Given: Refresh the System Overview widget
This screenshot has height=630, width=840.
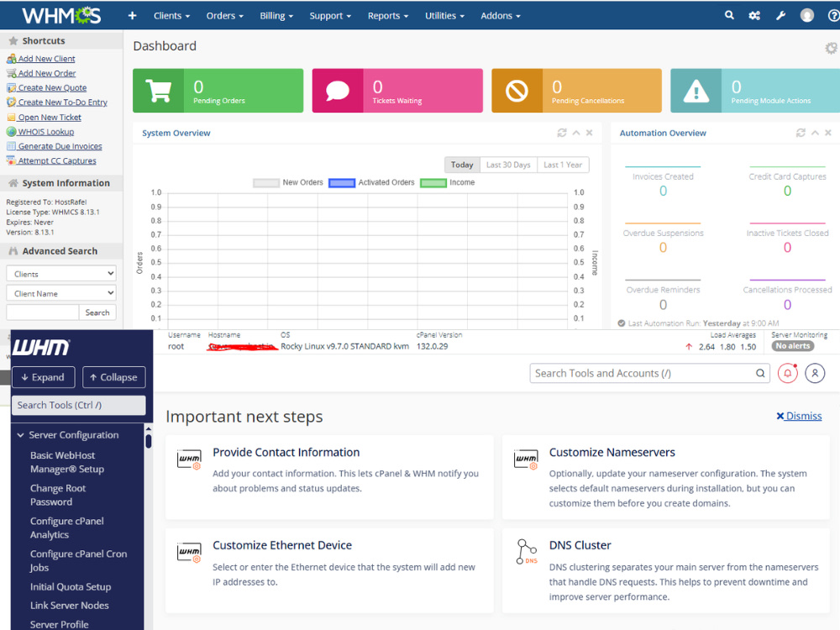Looking at the screenshot, I should click(562, 133).
